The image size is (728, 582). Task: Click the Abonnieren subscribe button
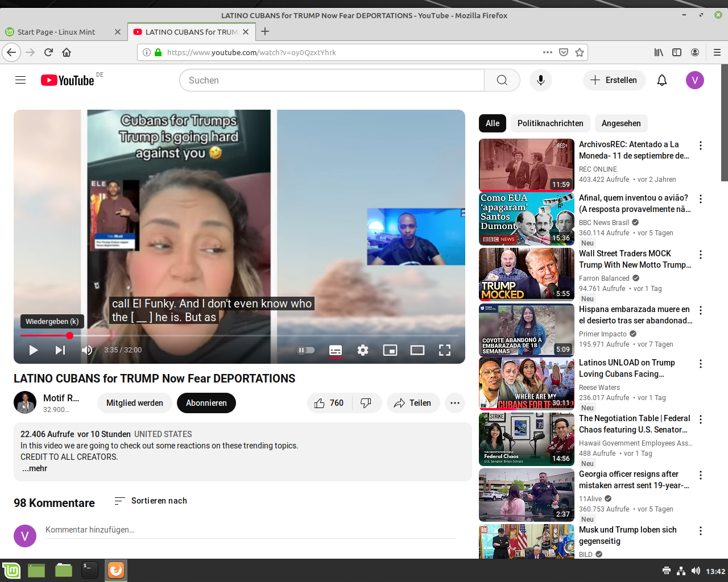pyautogui.click(x=206, y=403)
